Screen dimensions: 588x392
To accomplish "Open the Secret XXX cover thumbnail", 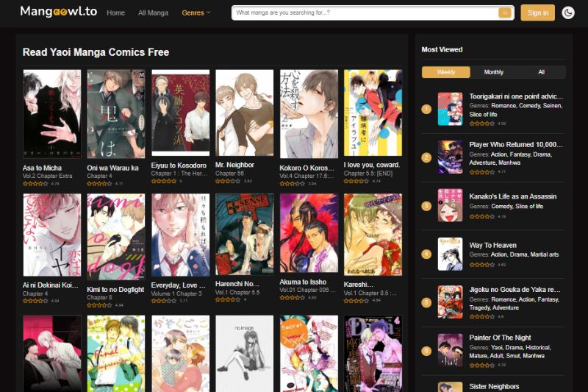I will click(x=309, y=354).
